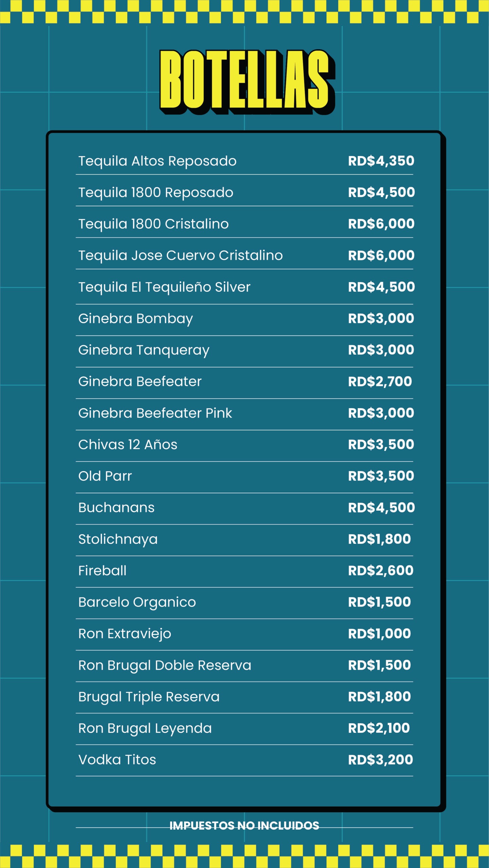Choose Ginebra Beefeater Pink
The width and height of the screenshot is (489, 868).
coord(155,413)
